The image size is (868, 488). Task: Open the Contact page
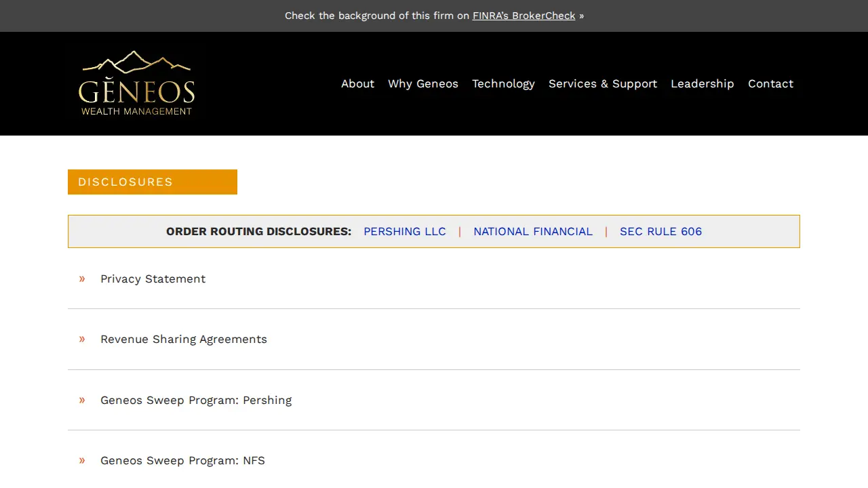tap(770, 83)
